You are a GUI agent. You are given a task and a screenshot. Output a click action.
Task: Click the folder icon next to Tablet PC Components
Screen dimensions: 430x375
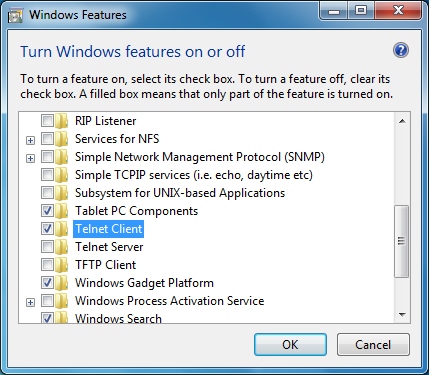coord(62,211)
